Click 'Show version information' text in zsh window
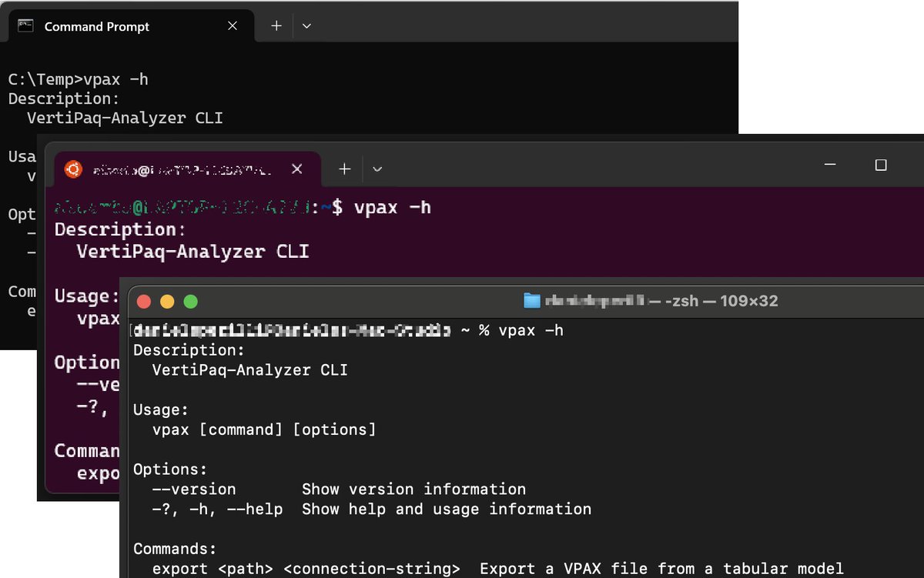924x578 pixels. [x=413, y=489]
